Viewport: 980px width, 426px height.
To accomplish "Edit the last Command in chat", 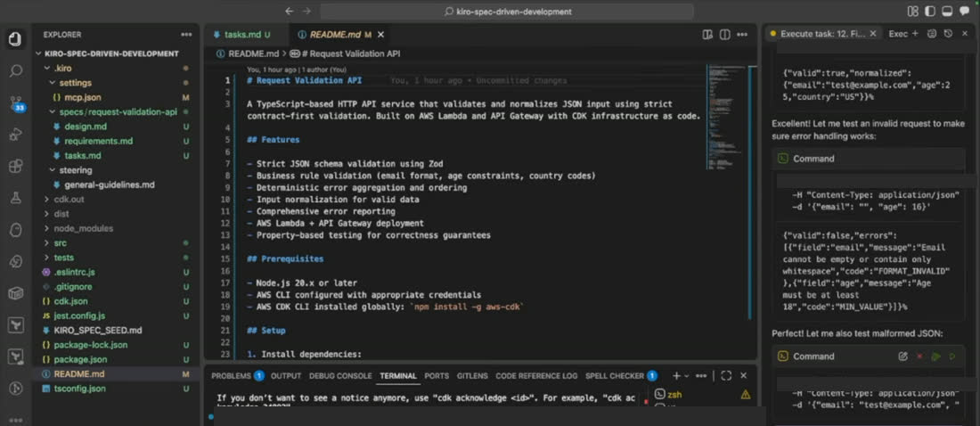I will pyautogui.click(x=902, y=356).
